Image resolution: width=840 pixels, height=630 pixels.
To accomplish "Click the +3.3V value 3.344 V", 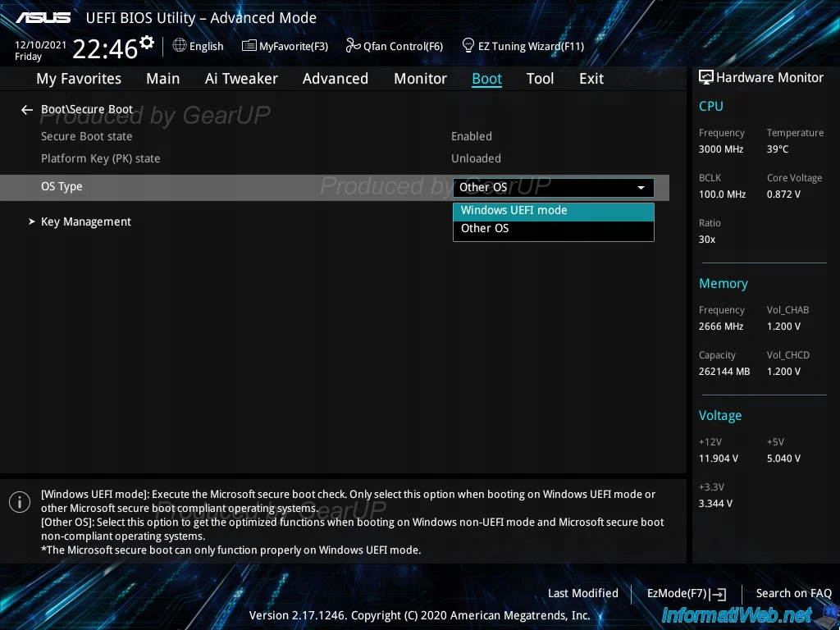I will point(715,504).
